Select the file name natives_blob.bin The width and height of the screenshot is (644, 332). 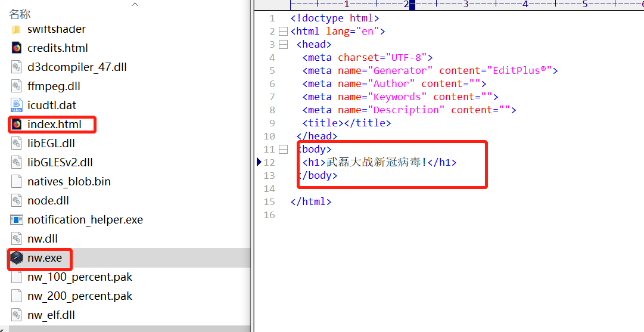(69, 182)
